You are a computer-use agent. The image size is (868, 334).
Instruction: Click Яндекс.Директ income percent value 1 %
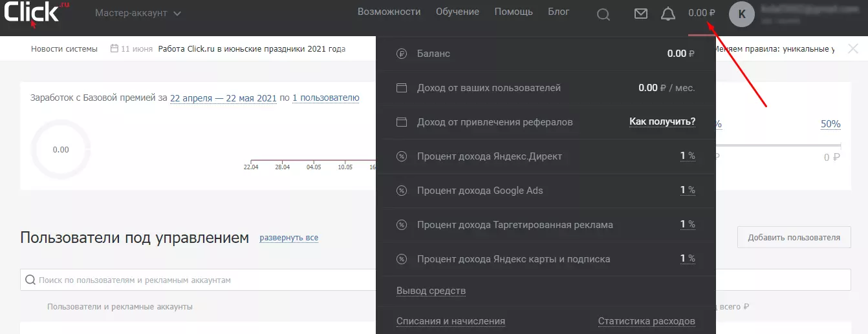pyautogui.click(x=688, y=156)
